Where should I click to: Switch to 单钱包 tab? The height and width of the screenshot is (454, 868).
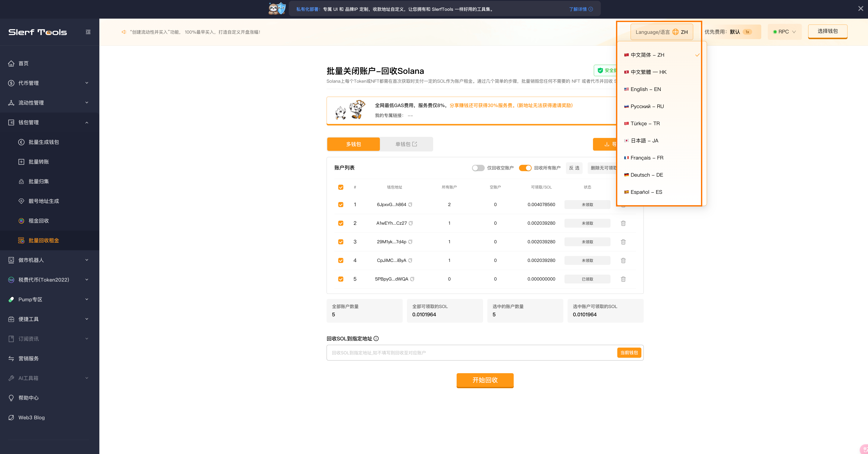[x=406, y=144]
